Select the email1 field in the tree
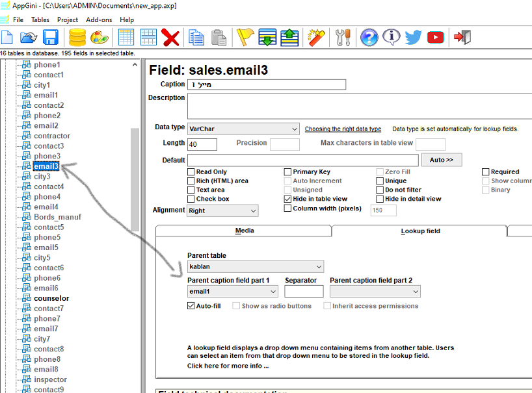532x393 pixels. point(46,95)
